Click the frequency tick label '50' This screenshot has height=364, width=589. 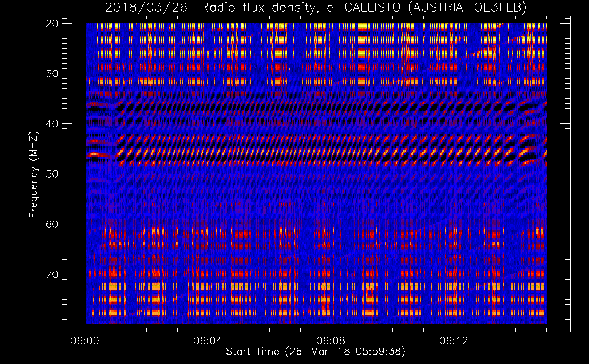52,174
